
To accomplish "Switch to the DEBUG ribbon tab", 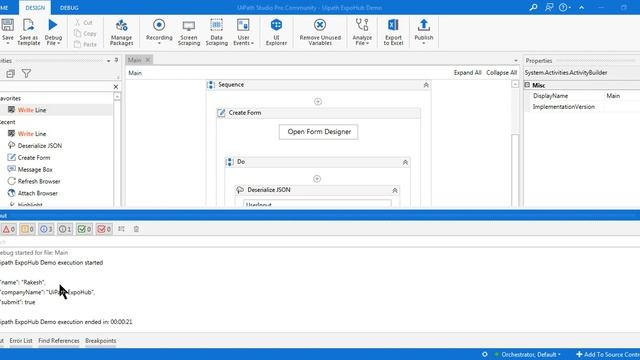I will point(69,8).
